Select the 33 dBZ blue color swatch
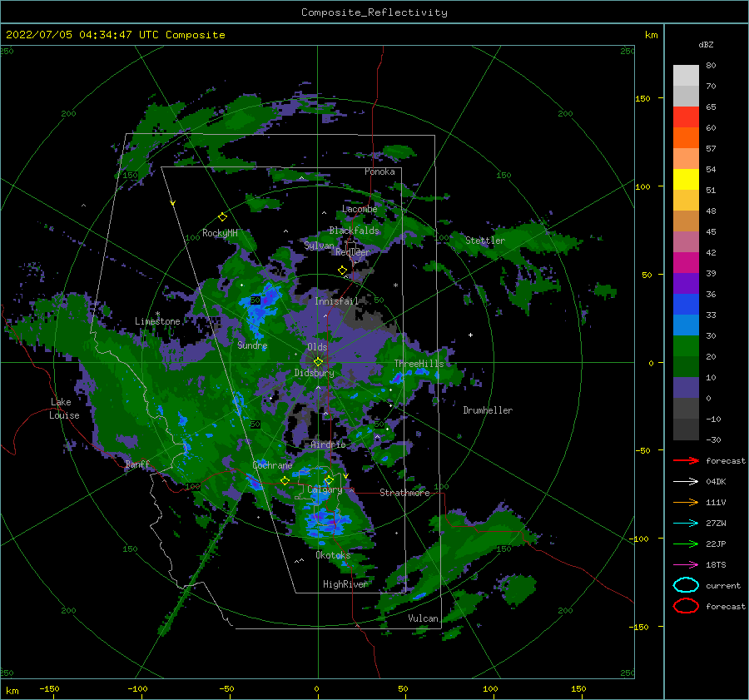 tap(686, 325)
